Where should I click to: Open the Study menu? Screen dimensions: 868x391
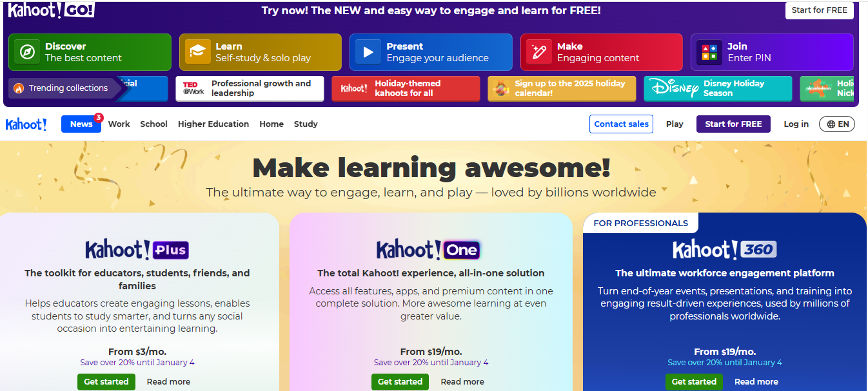306,124
